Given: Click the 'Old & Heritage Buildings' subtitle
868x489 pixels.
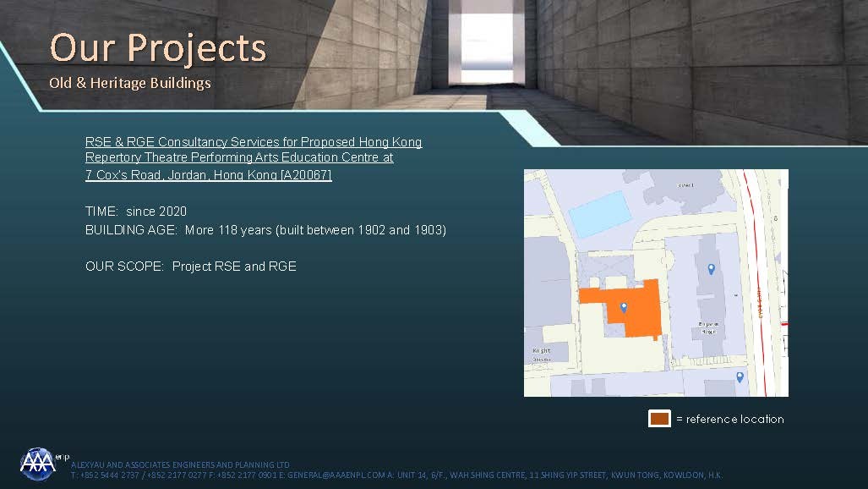Looking at the screenshot, I should (x=130, y=83).
